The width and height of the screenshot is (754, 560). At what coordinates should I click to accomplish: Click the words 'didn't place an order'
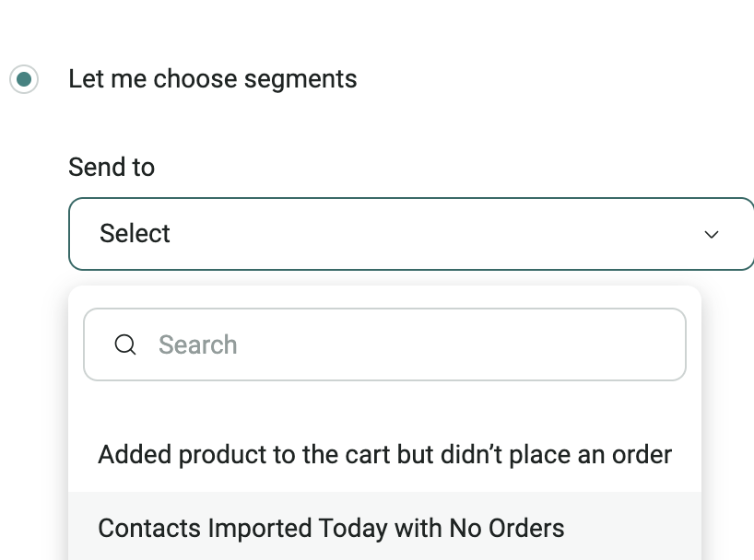tap(572, 454)
